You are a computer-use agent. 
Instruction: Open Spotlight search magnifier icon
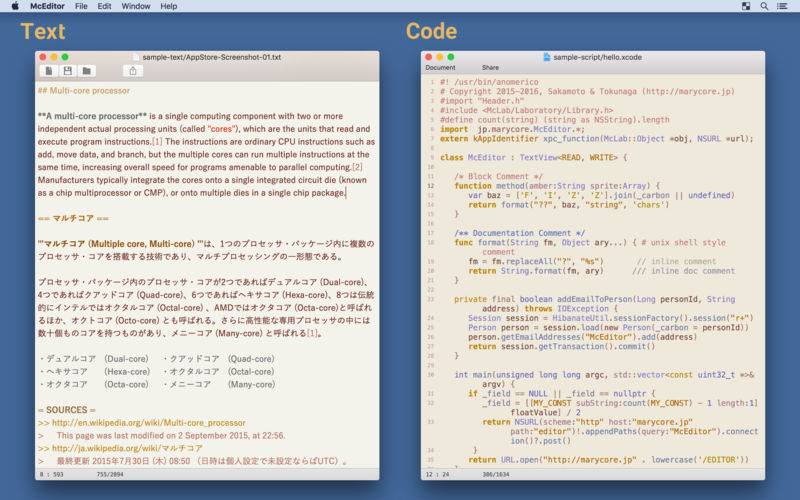(x=764, y=6)
